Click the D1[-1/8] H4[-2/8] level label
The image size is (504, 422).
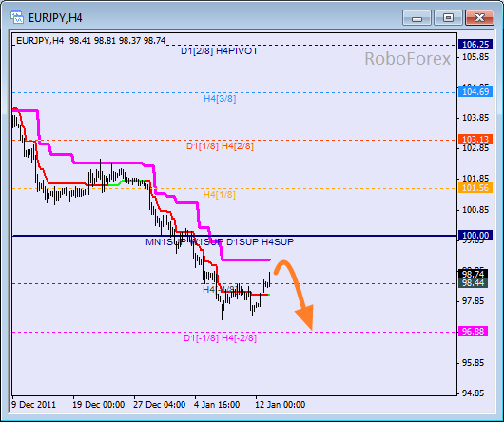221,338
